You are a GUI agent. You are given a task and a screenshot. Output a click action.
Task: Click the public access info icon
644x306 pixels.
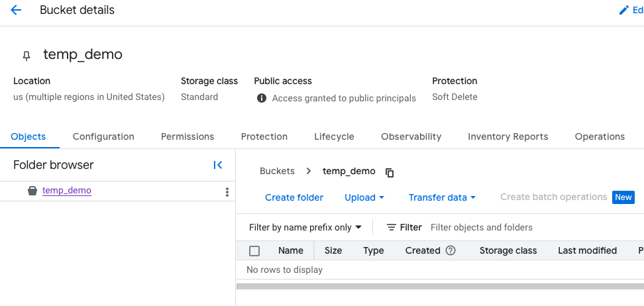(262, 98)
